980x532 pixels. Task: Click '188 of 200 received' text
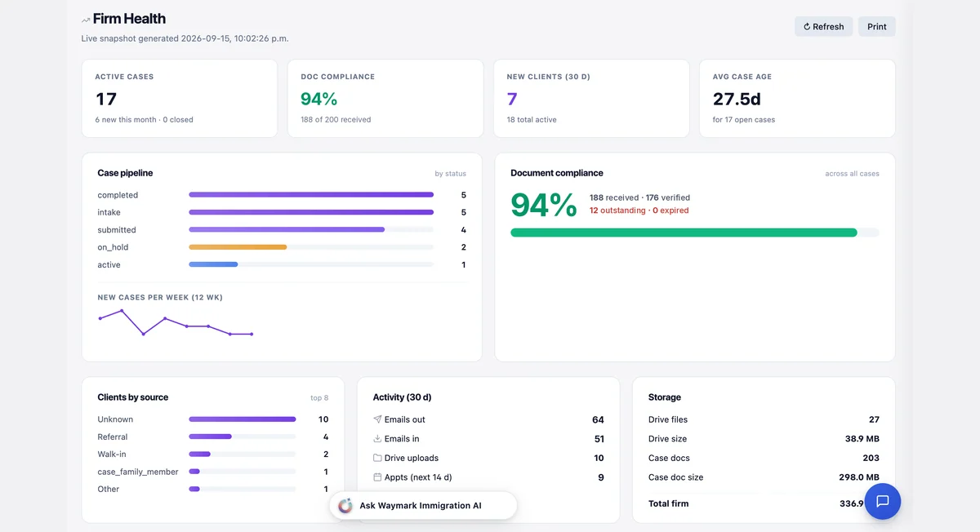336,119
